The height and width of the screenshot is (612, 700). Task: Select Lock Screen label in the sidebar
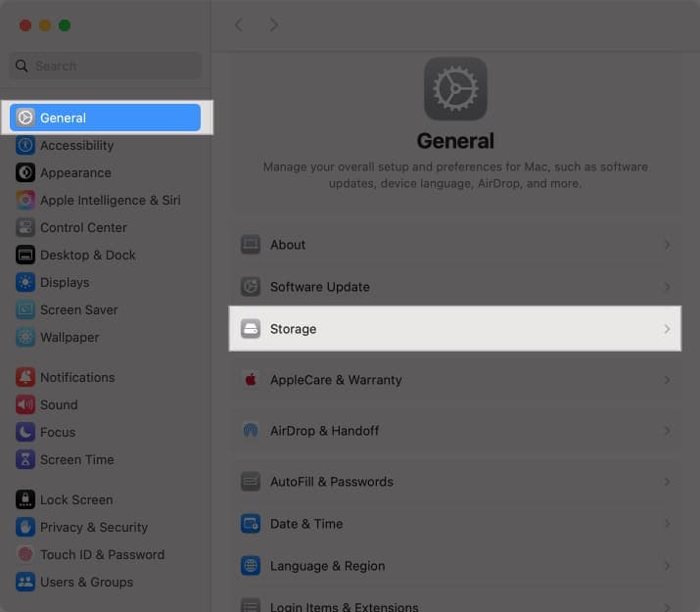click(76, 500)
